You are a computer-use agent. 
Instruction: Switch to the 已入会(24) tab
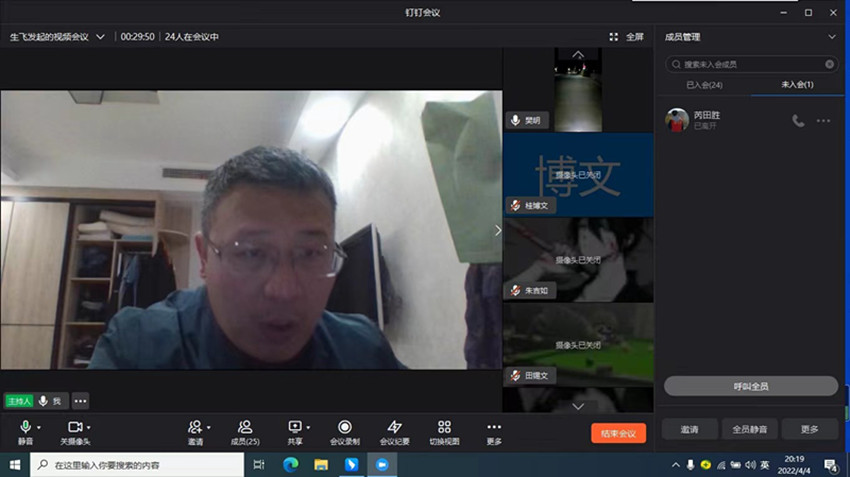pyautogui.click(x=704, y=85)
